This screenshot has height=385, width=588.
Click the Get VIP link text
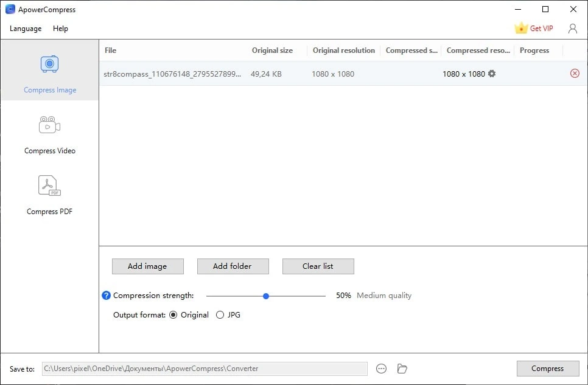pos(541,29)
